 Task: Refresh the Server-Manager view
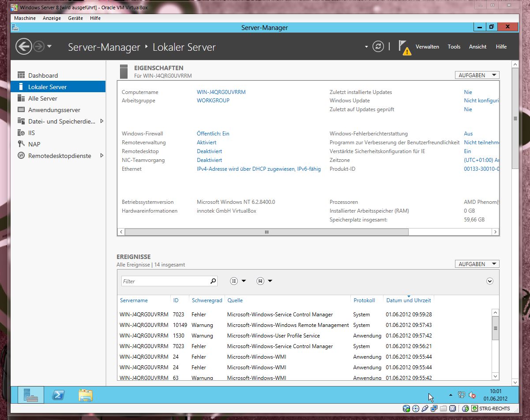378,46
